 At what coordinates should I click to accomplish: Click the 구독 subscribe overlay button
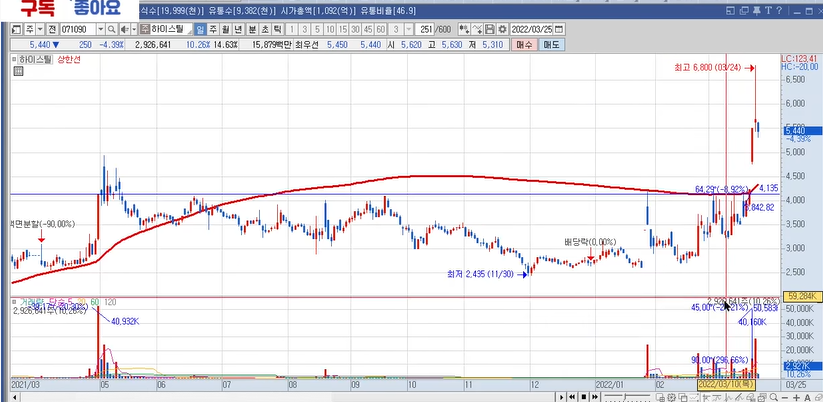pos(37,7)
